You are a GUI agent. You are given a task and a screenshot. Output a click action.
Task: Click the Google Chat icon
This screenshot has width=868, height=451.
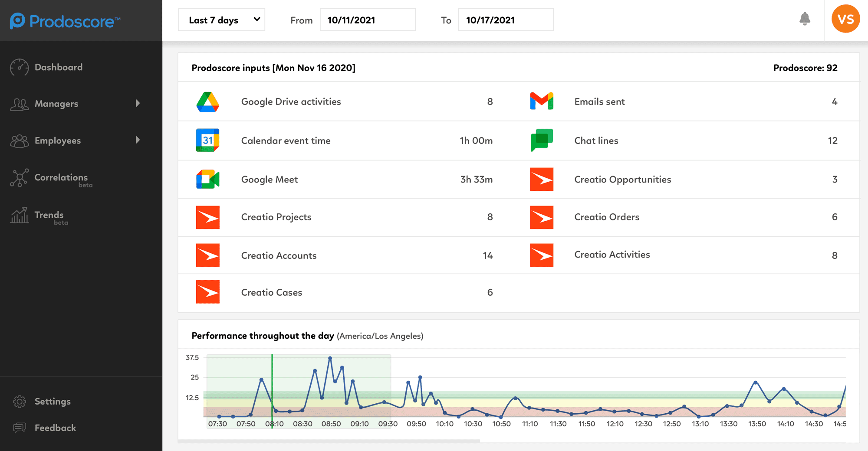542,140
